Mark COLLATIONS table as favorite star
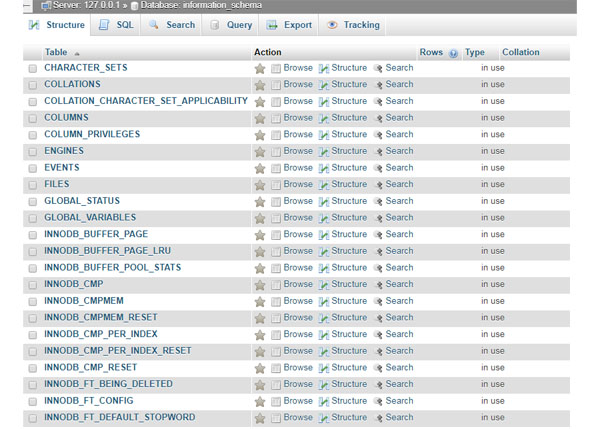This screenshot has width=600, height=429. pos(260,85)
